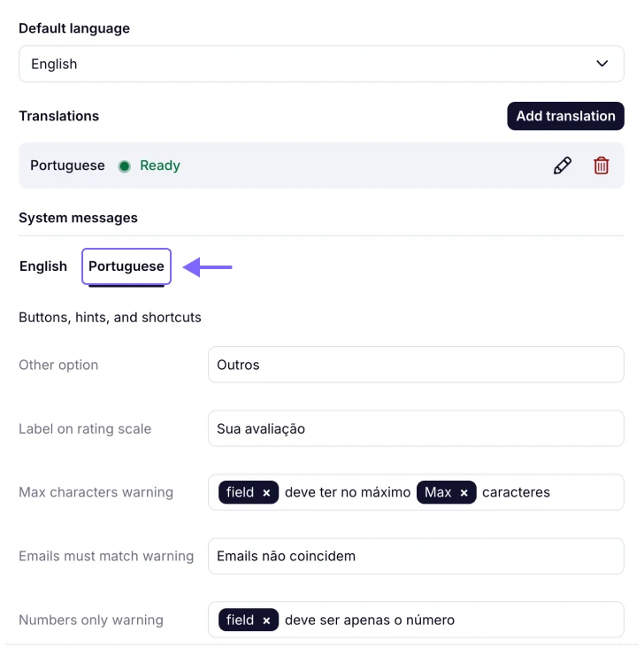Select the Portuguese system messages tab
This screenshot has height=655, width=644.
(126, 266)
